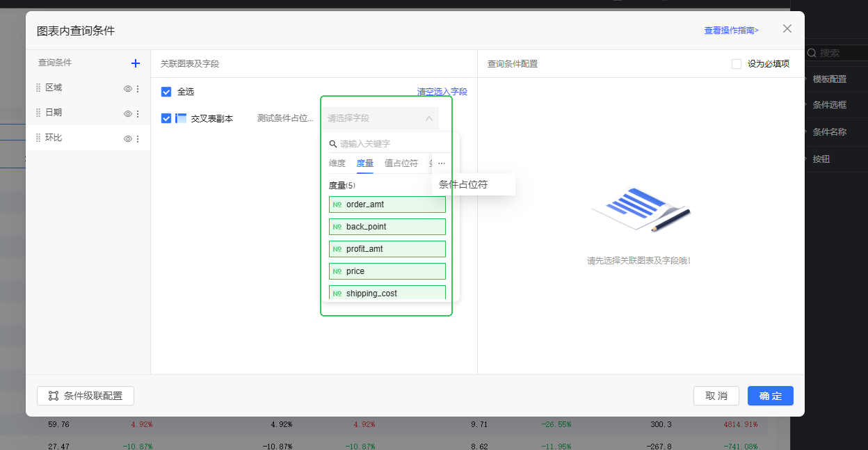The height and width of the screenshot is (450, 868).
Task: Open 条件级联配置 settings
Action: [86, 396]
